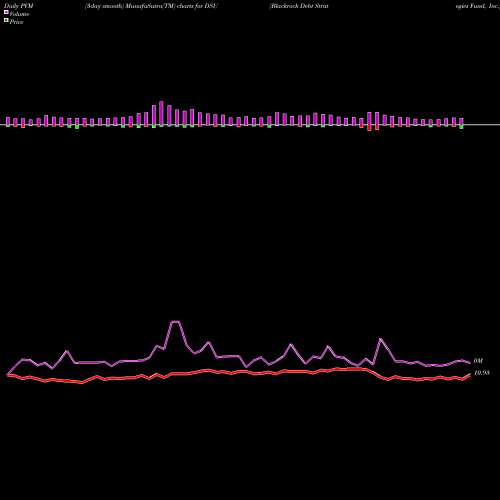500x500 pixels.
Task: Click the Price legend color box
Action: pyautogui.click(x=6, y=20)
